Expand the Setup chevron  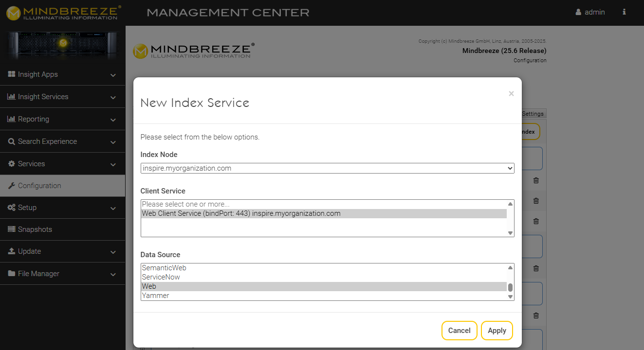click(x=113, y=208)
